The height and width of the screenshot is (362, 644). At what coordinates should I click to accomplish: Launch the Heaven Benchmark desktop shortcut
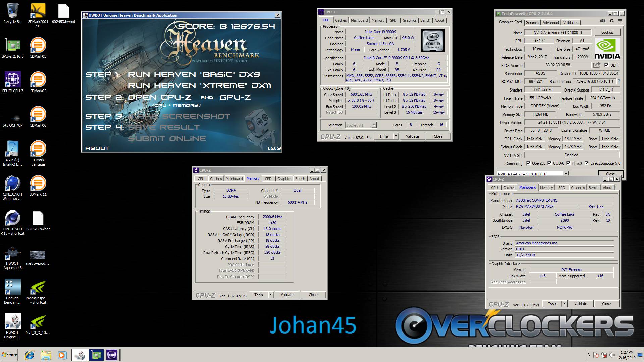tap(12, 292)
